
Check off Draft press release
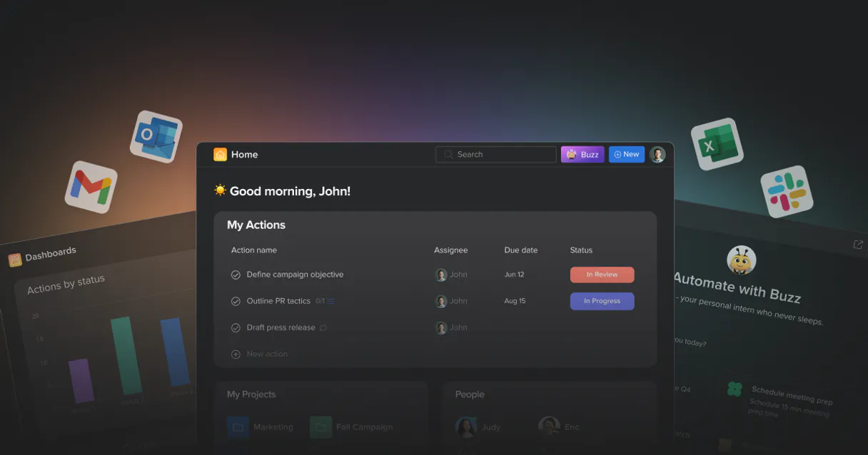pyautogui.click(x=236, y=327)
